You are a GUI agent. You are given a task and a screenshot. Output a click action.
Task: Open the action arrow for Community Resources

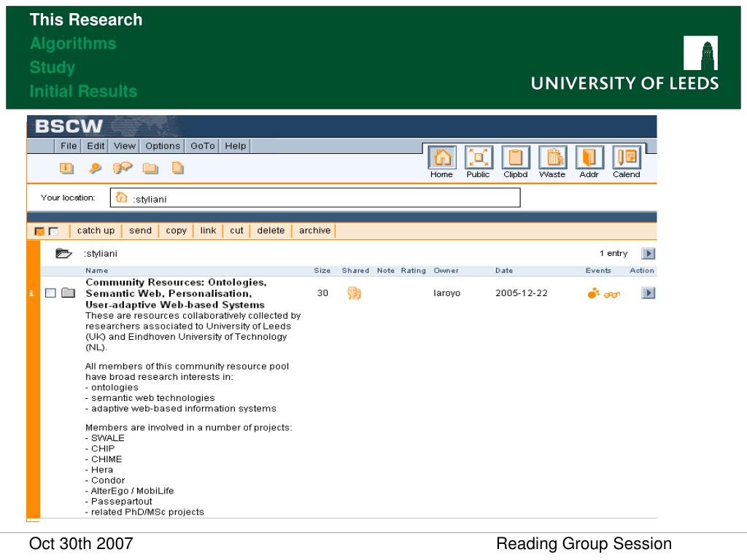[648, 293]
